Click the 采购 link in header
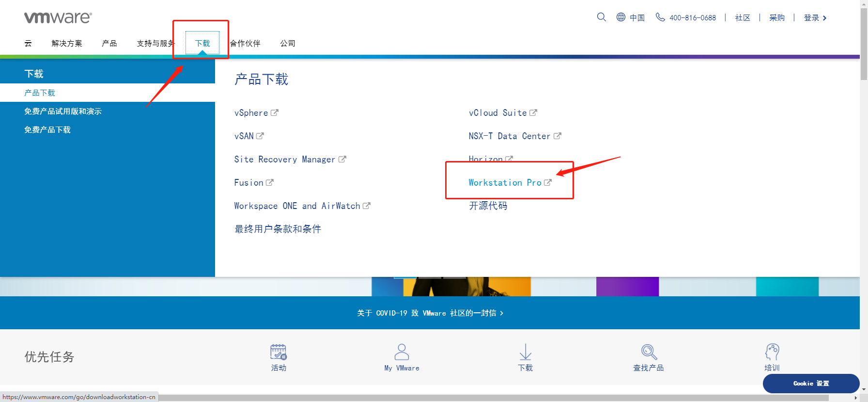This screenshot has height=402, width=868. pos(777,17)
